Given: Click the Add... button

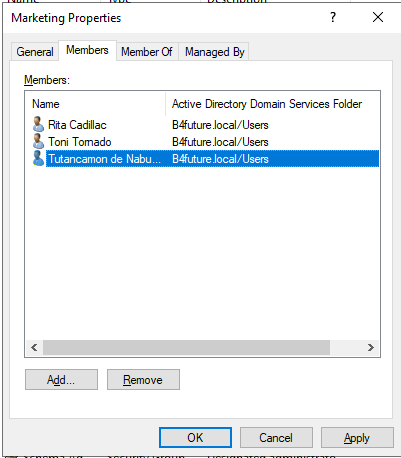Looking at the screenshot, I should click(61, 380).
